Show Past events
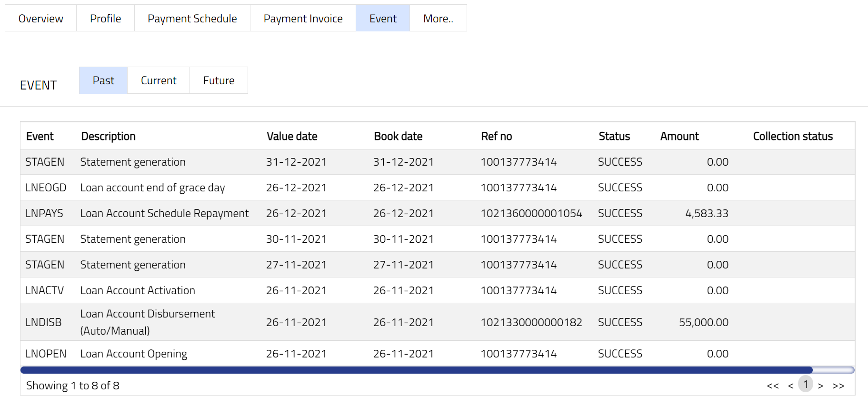 click(103, 80)
